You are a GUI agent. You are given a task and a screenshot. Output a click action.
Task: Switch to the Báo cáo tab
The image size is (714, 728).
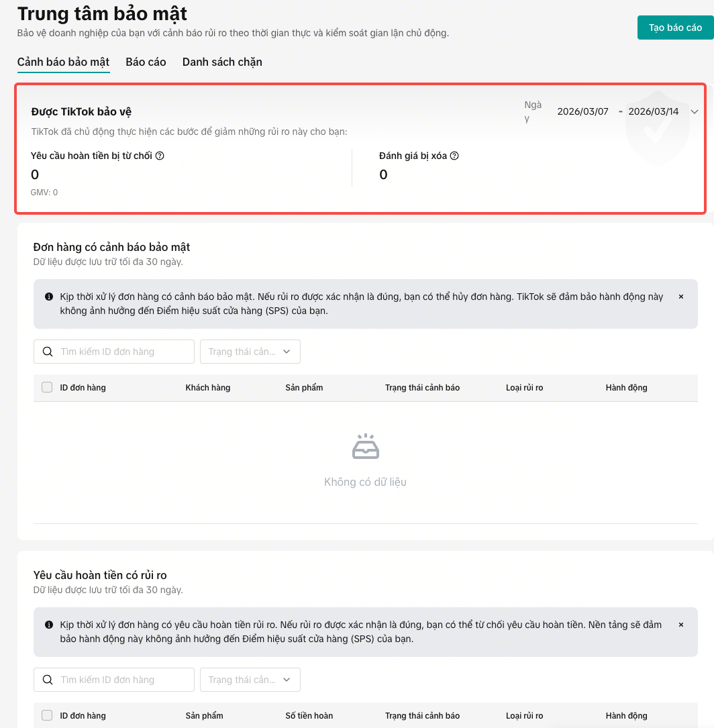pos(146,62)
